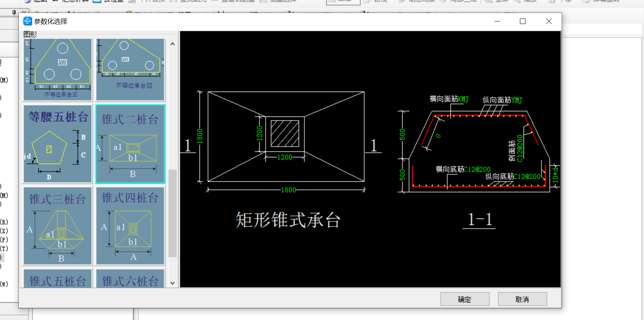This screenshot has height=320, width=644.
Task: Click the 10*d anchorage length value
Action: [555, 175]
